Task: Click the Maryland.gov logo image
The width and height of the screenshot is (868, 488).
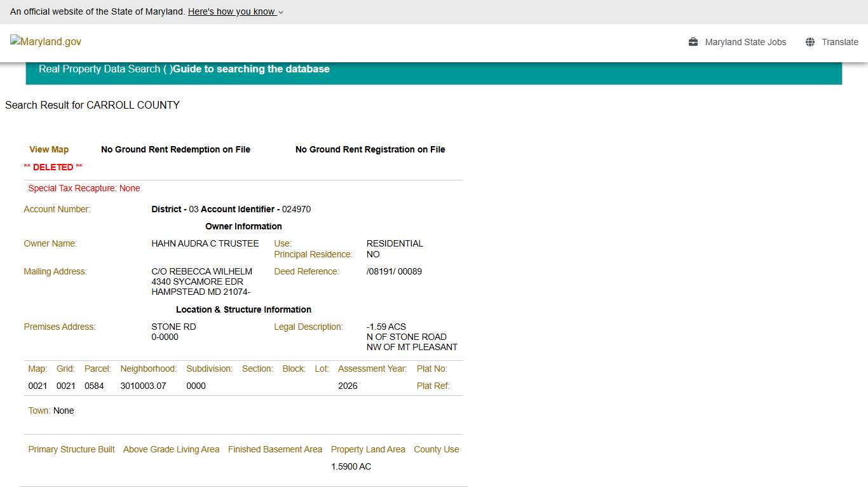Action: 46,42
